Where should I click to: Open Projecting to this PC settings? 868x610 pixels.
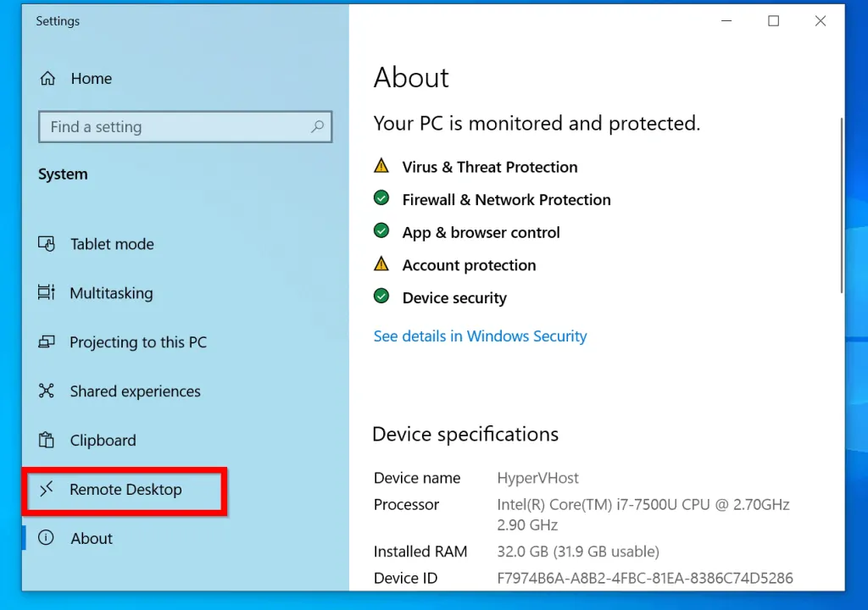(x=47, y=342)
